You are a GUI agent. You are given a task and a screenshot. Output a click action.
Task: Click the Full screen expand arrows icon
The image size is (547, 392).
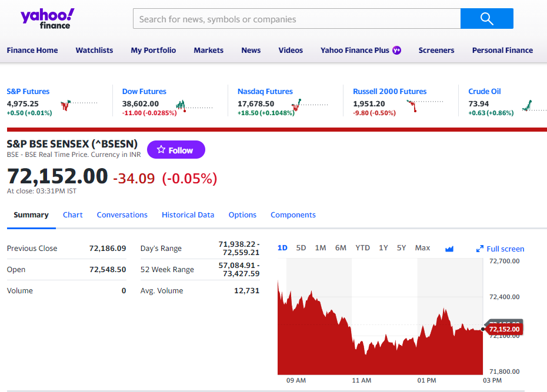click(480, 249)
